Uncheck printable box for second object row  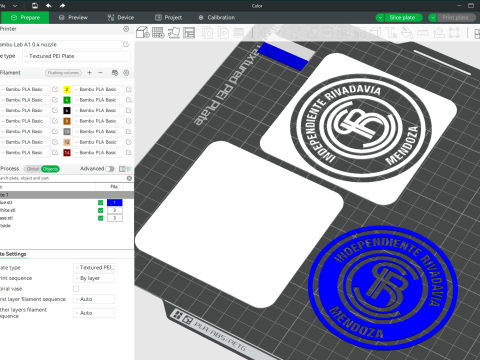tap(100, 210)
